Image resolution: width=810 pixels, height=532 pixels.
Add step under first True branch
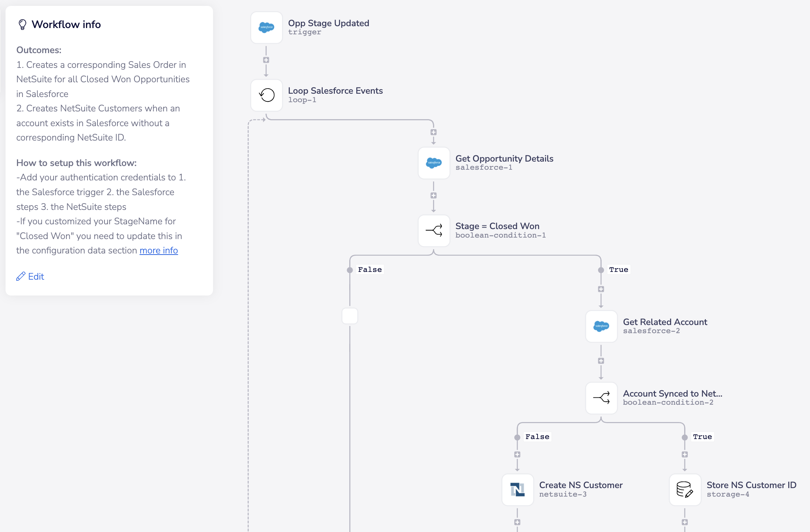pyautogui.click(x=601, y=289)
